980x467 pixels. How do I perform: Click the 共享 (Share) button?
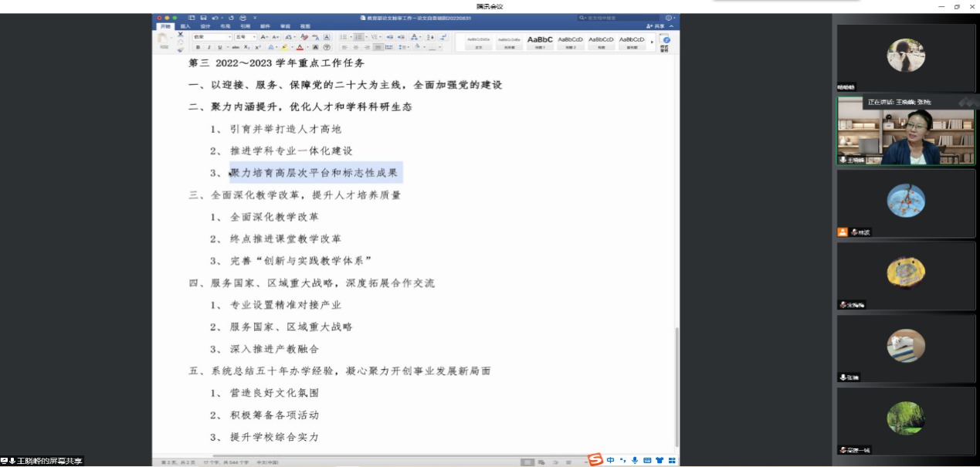(x=656, y=26)
